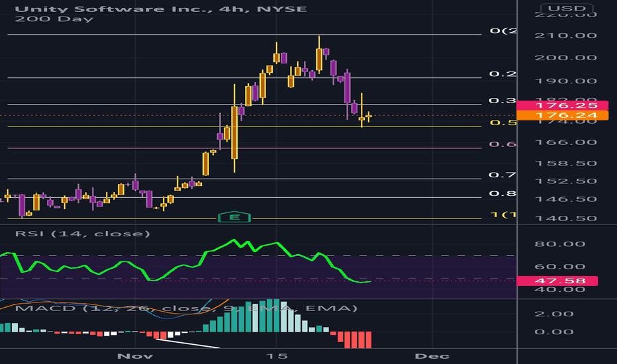Select the Unity Software Inc. chart title
Screen dimensions: 617x364
tap(161, 9)
